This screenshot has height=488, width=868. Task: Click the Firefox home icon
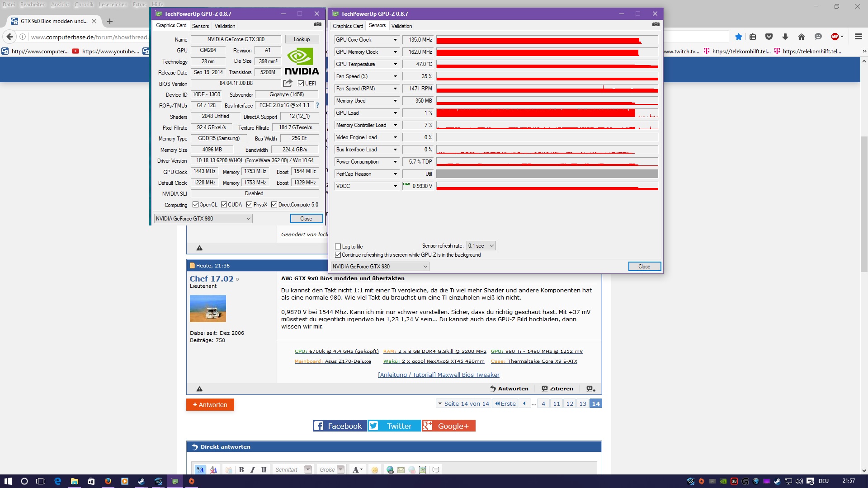coord(801,37)
